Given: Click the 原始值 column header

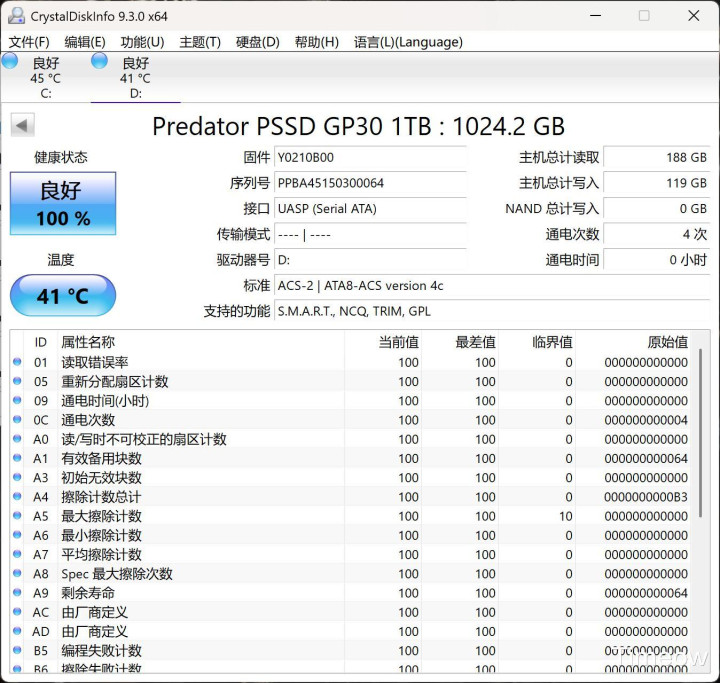Looking at the screenshot, I should 633,342.
